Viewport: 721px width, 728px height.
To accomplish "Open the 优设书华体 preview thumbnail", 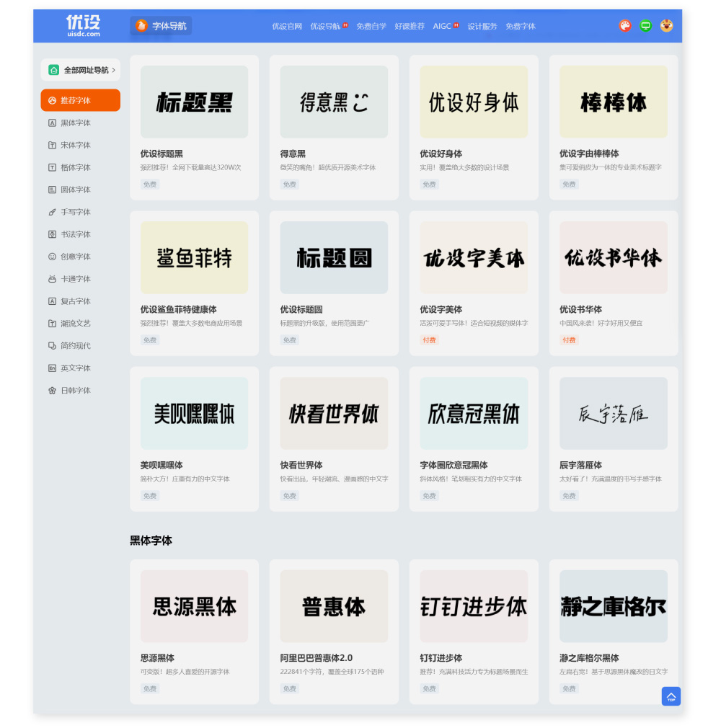I will pyautogui.click(x=614, y=257).
